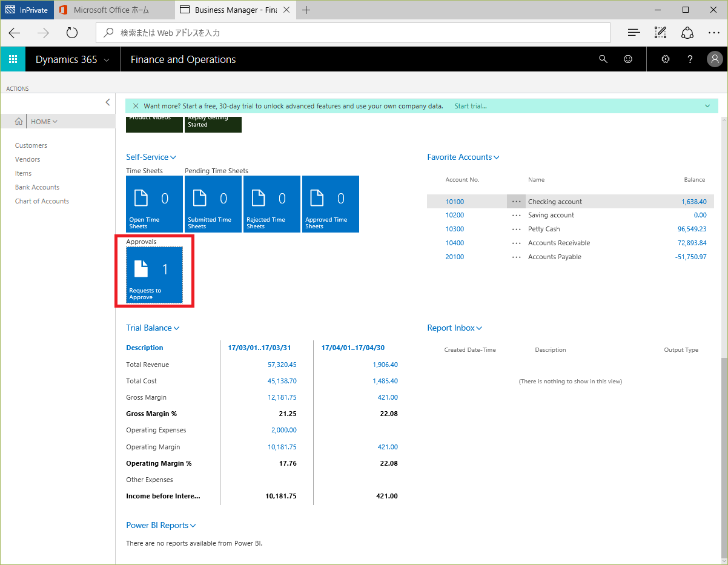Open the Approved Time Sheets tile
The width and height of the screenshot is (728, 565).
[331, 204]
